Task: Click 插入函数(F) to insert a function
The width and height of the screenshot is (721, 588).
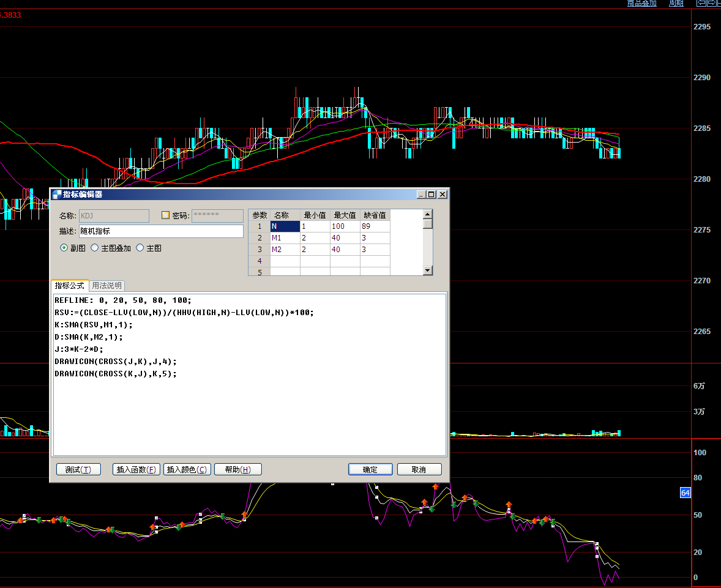Action: coord(136,469)
